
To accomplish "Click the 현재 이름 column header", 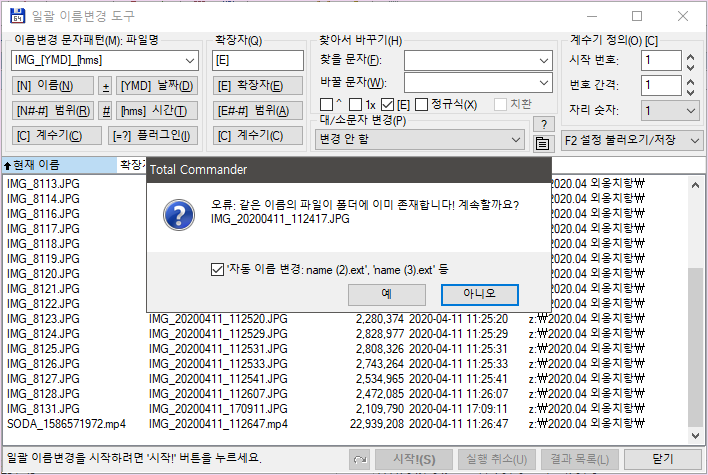I will (60, 165).
